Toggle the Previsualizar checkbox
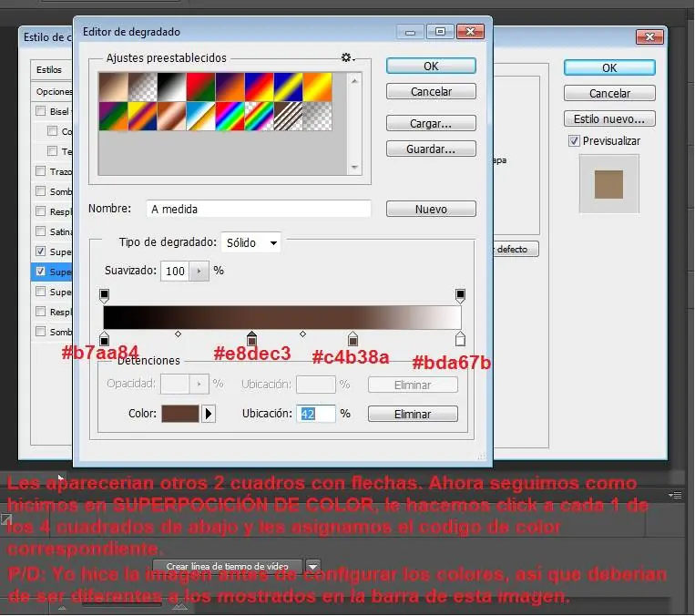Viewport: 695px width, 616px height. click(574, 141)
